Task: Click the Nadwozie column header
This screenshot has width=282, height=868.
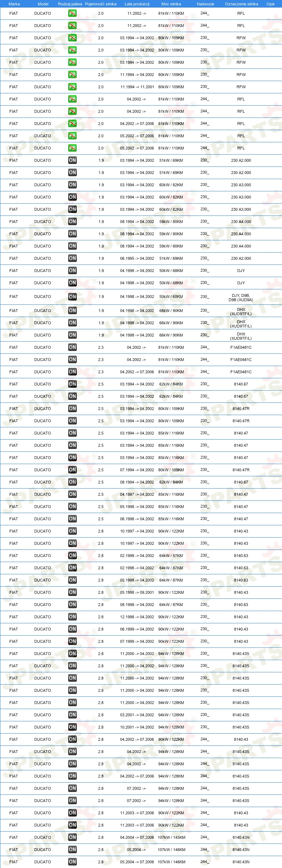Action: point(206,4)
